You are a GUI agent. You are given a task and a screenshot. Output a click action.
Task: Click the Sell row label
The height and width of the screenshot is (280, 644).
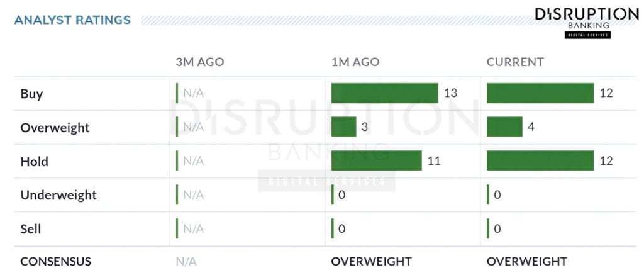30,229
